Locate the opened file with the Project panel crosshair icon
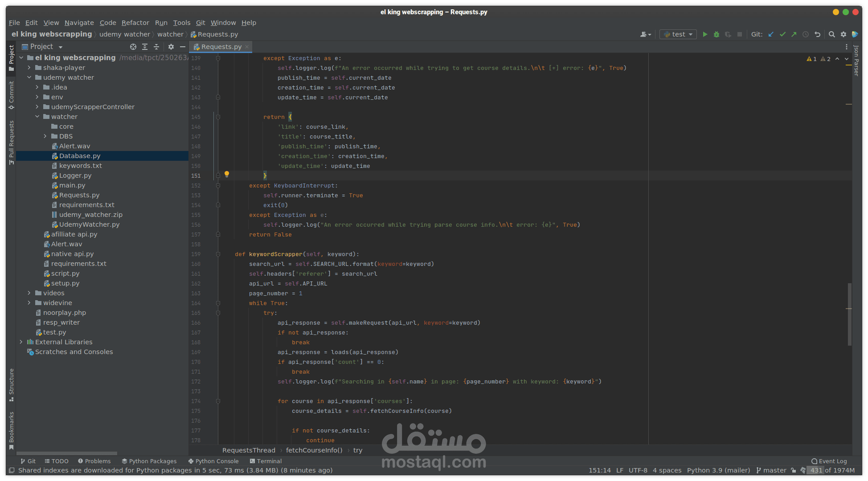This screenshot has height=481, width=868. (133, 47)
